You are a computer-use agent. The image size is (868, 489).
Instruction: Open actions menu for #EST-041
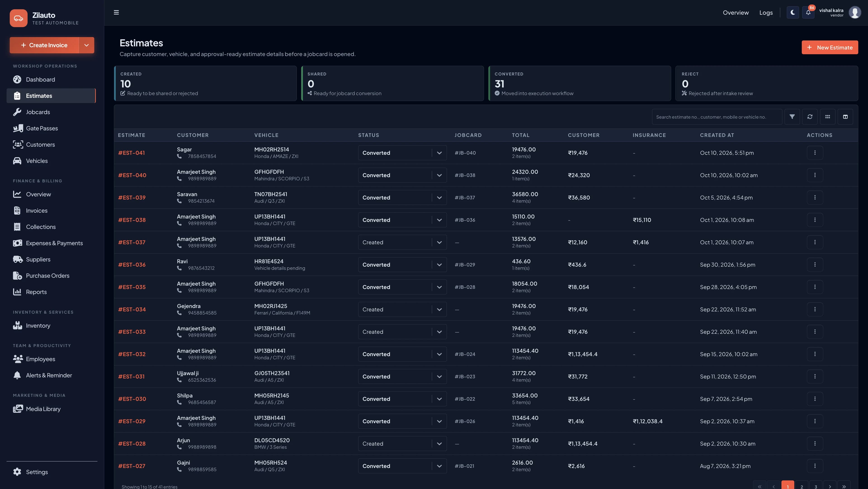815,153
